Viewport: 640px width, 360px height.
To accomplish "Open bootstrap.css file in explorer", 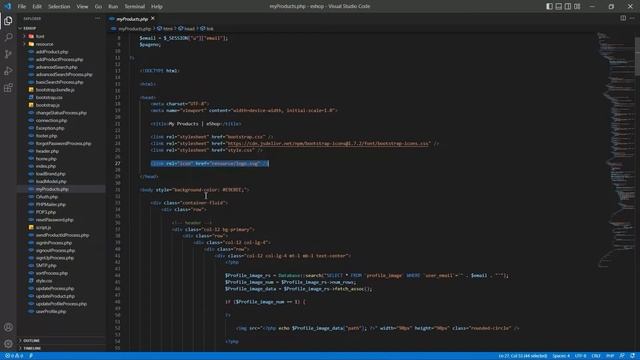I will 49,98.
